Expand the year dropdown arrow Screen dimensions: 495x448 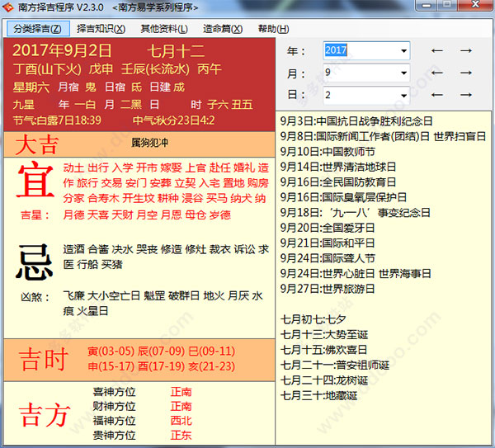click(x=403, y=51)
